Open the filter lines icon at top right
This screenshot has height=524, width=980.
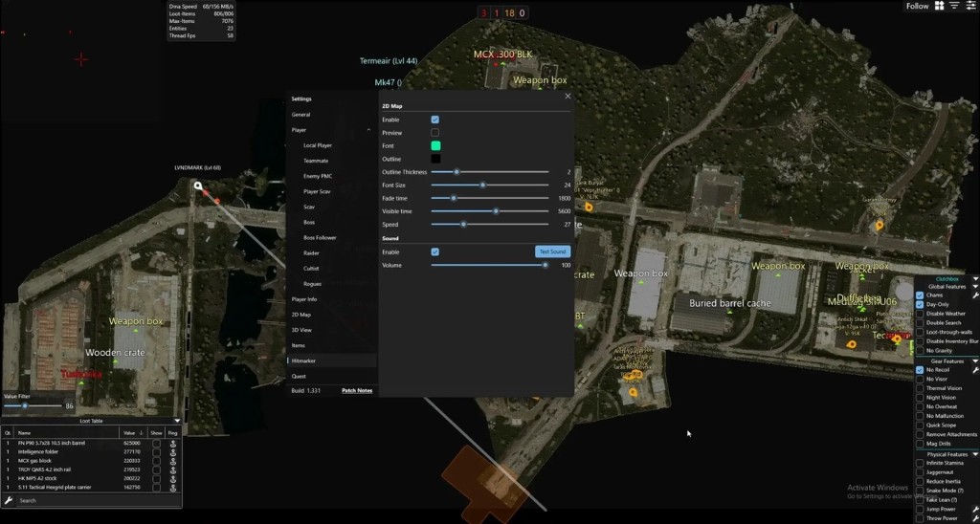pyautogui.click(x=954, y=6)
